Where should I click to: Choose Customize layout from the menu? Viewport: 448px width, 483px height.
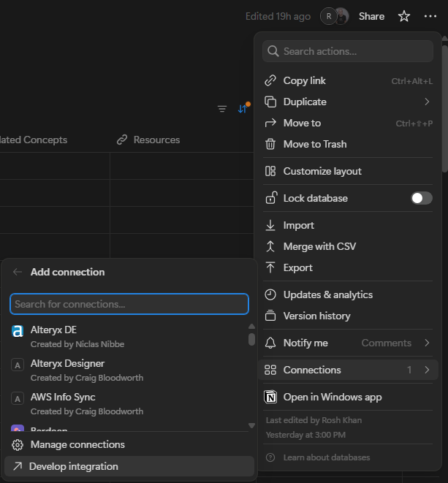pos(348,171)
